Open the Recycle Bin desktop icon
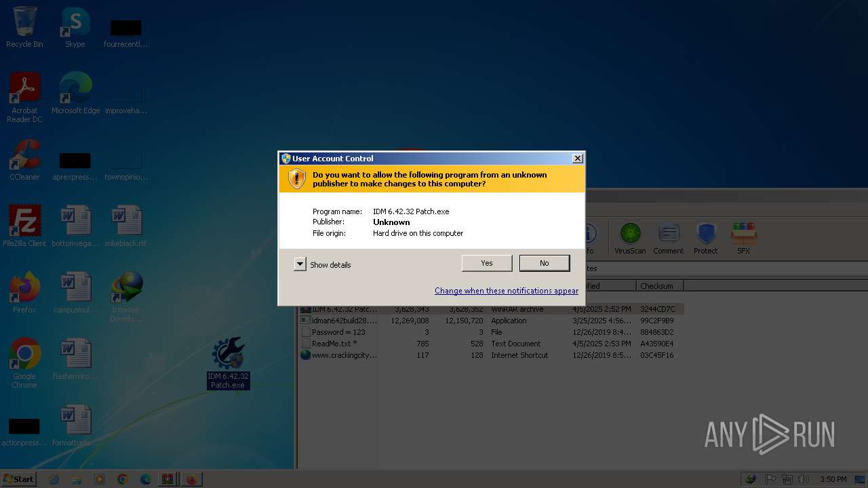The image size is (868, 488). click(24, 27)
